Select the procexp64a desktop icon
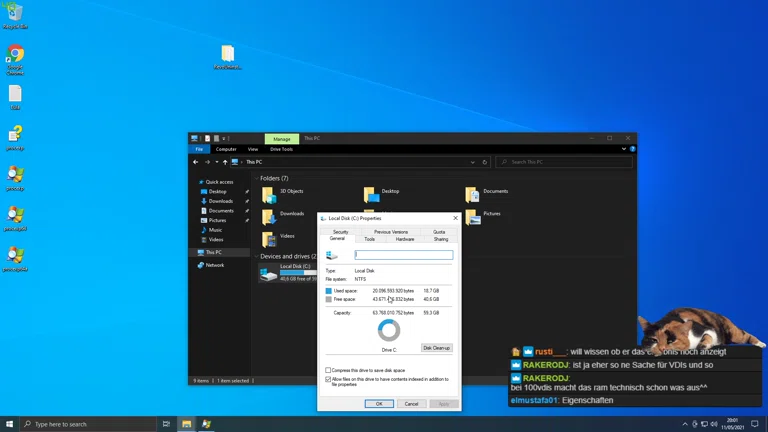This screenshot has height=432, width=768. tap(15, 260)
